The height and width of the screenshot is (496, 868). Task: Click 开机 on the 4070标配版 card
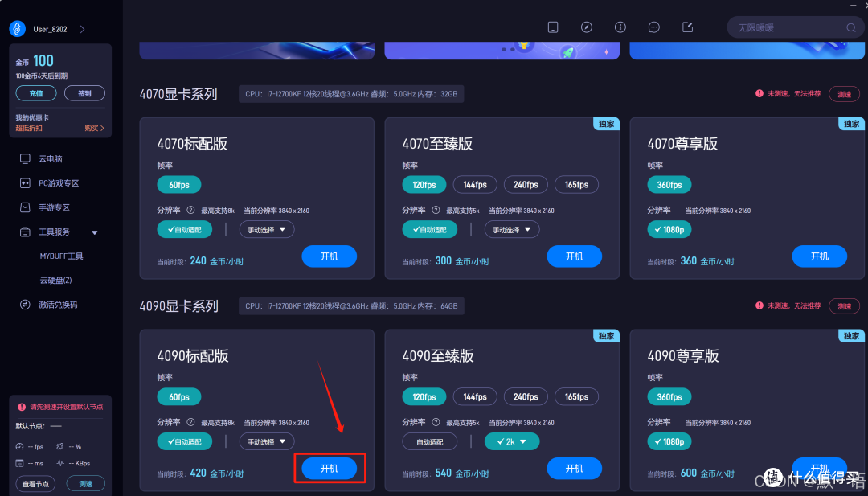pos(330,256)
